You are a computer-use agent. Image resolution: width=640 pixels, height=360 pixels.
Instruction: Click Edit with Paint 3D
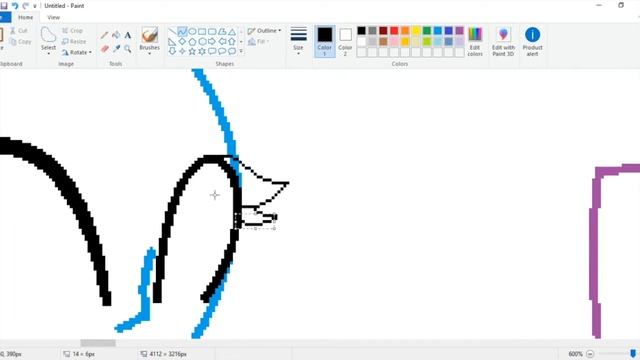pos(503,41)
